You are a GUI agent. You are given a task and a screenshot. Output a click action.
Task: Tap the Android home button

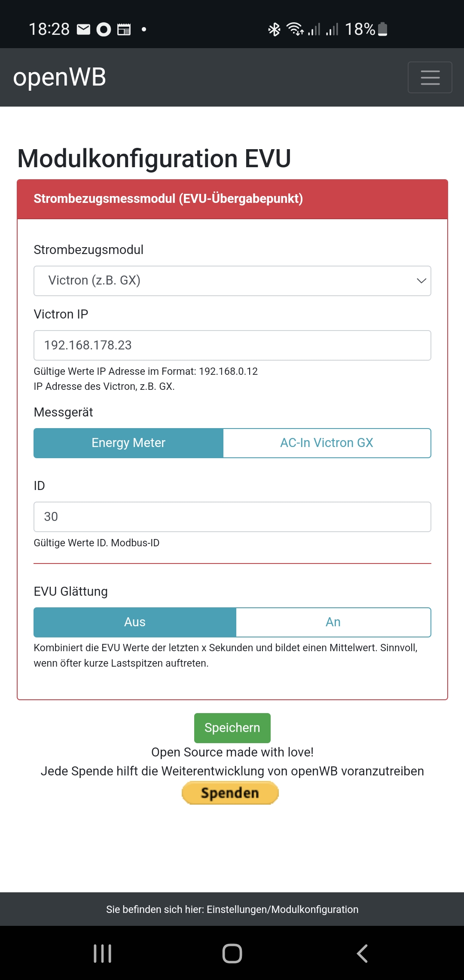[232, 953]
